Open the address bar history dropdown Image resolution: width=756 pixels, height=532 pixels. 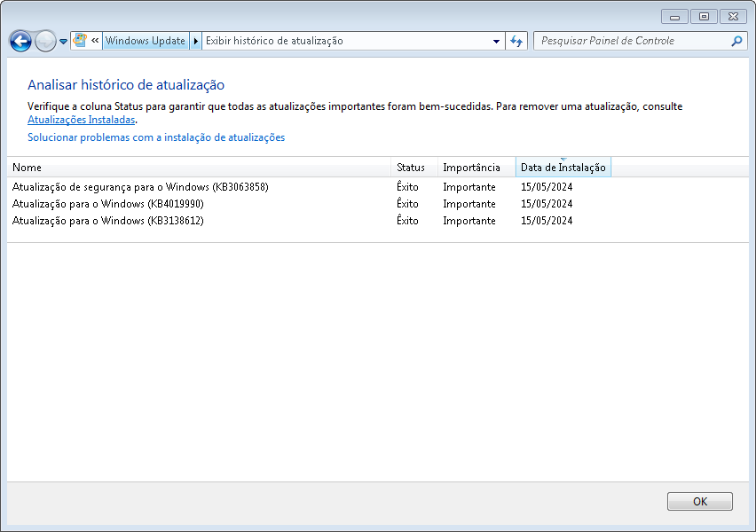497,41
